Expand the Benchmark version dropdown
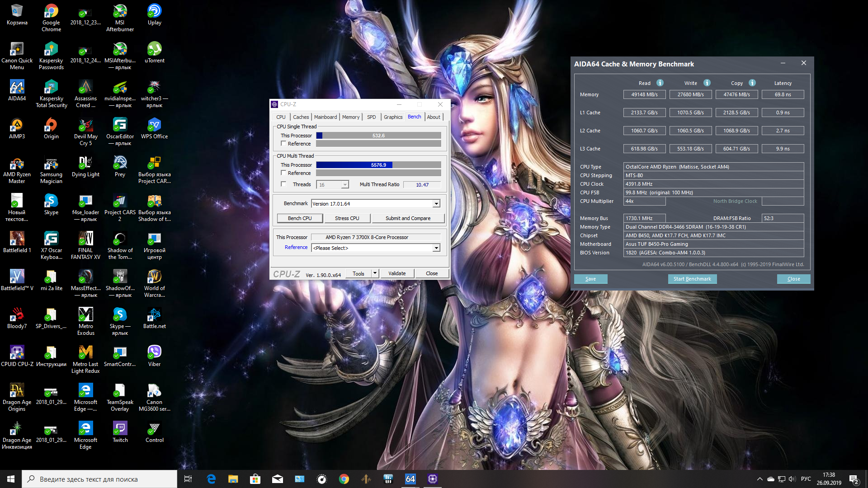 coord(436,204)
